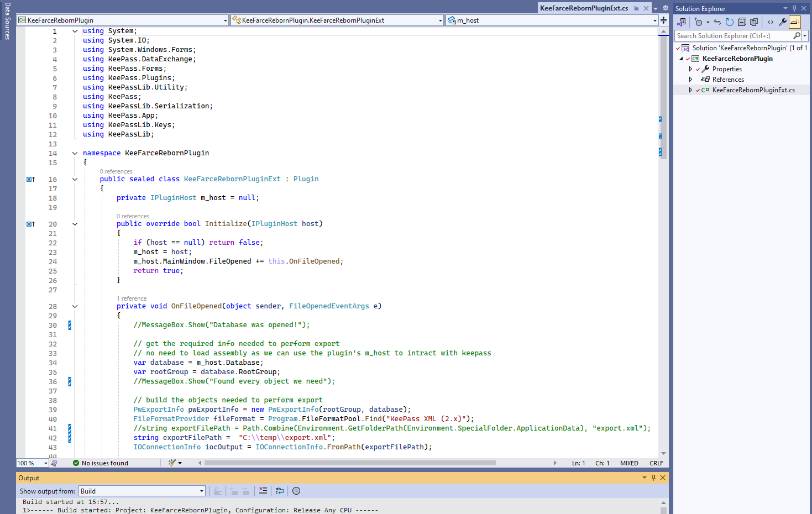Collapse the namespace block at line 14
This screenshot has width=812, height=514.
tap(75, 153)
